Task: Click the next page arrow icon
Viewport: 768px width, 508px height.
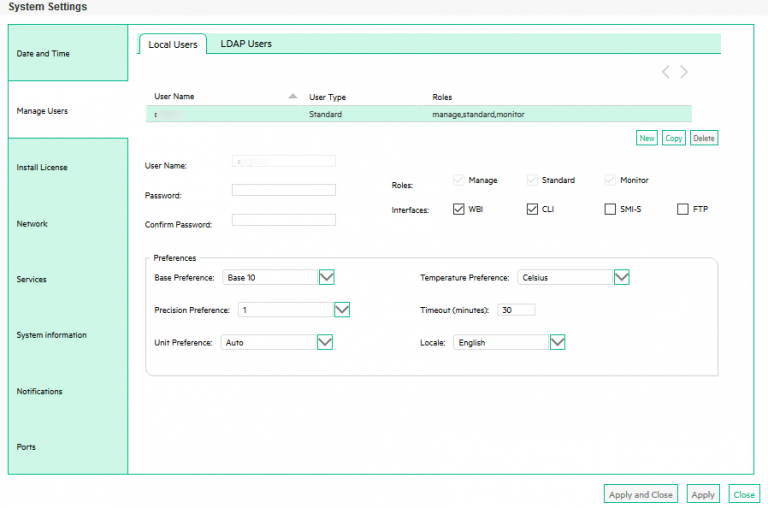Action: point(684,72)
